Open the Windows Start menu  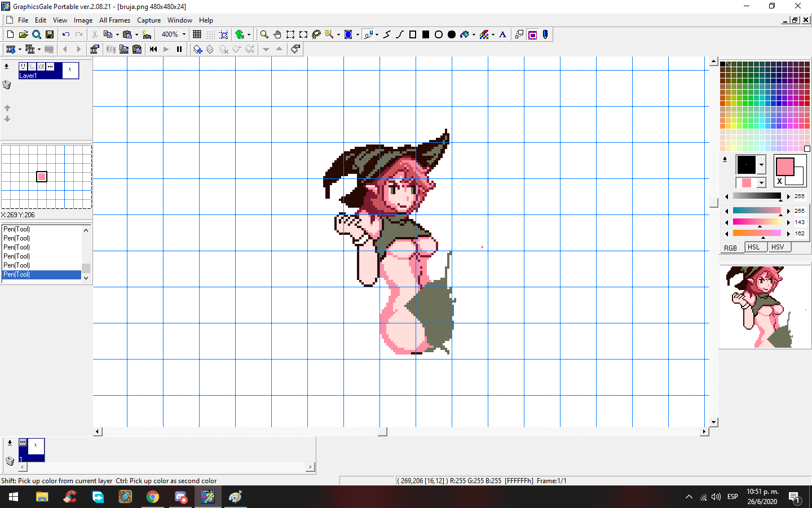click(x=14, y=497)
